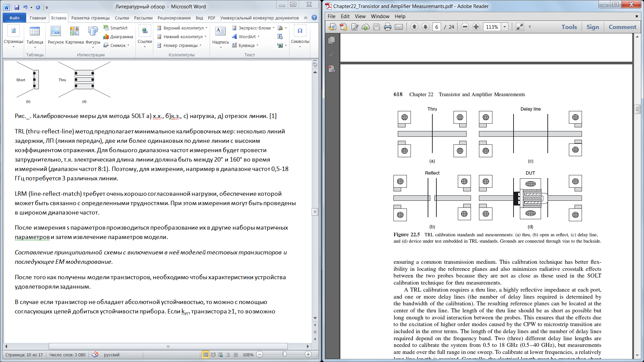
Task: Zoom out with the minus button in Word
Action: click(x=260, y=354)
